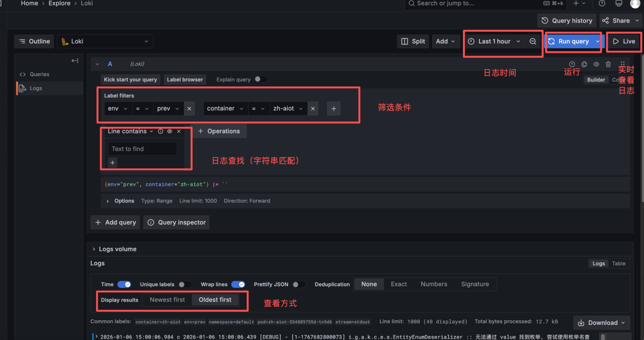644x340 pixels.
Task: Remove the Line contains operation
Action: click(179, 131)
